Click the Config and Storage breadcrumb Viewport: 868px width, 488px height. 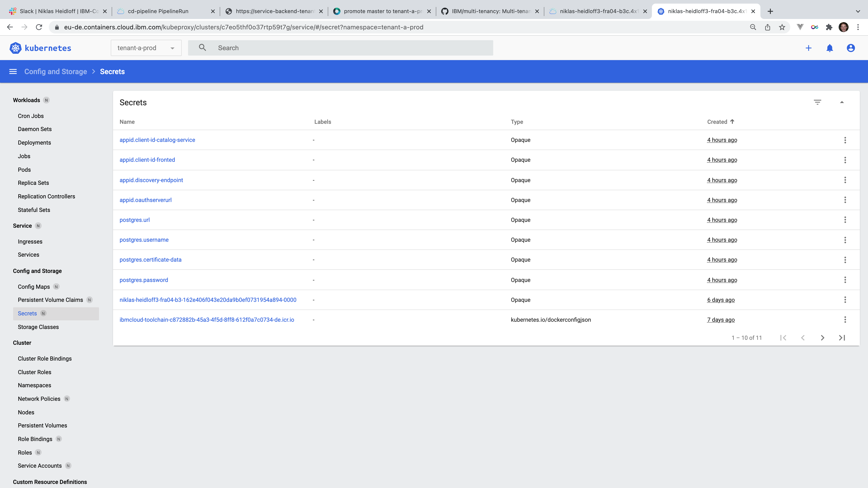(56, 71)
